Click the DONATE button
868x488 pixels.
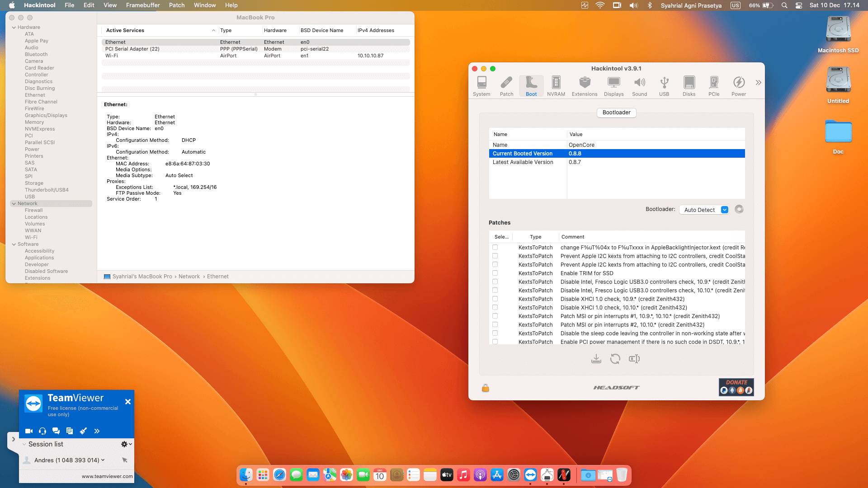point(736,387)
